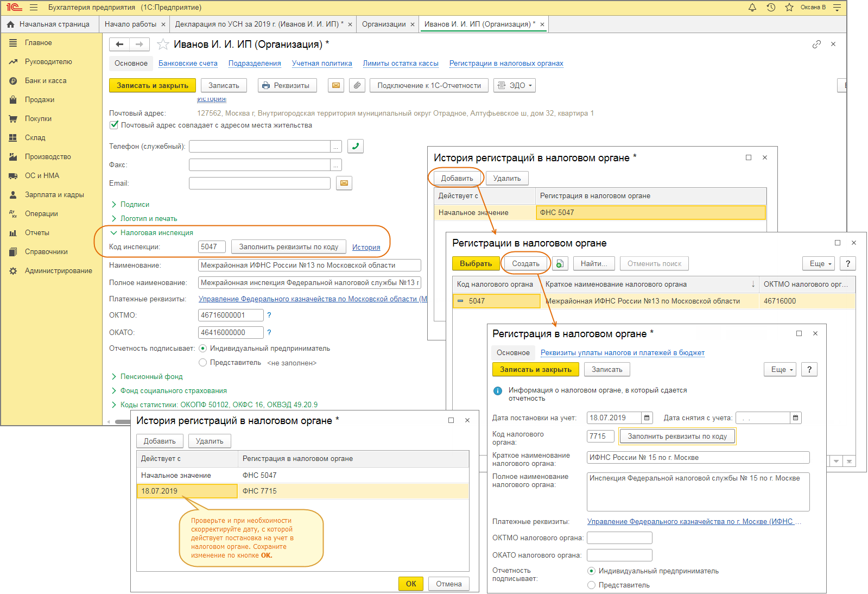Open Администрирование section in sidebar

point(58,271)
